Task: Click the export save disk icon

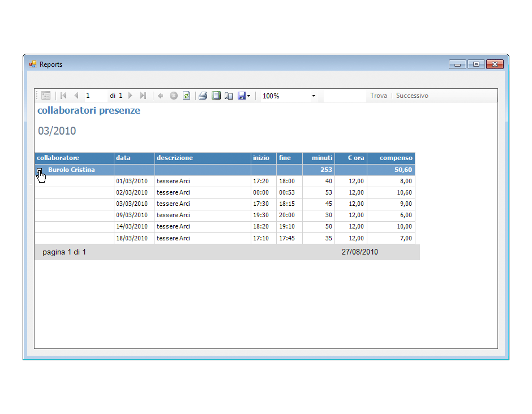Action: tap(242, 96)
